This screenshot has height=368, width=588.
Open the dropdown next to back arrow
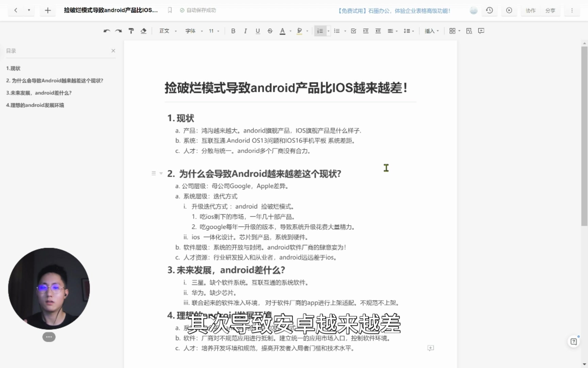pyautogui.click(x=29, y=10)
